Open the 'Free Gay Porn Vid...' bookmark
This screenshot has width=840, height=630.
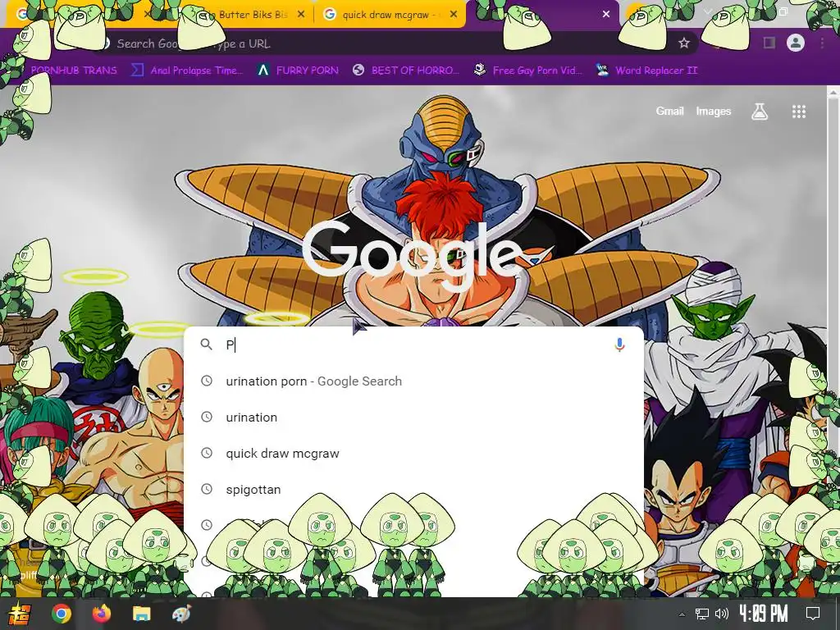pos(527,71)
